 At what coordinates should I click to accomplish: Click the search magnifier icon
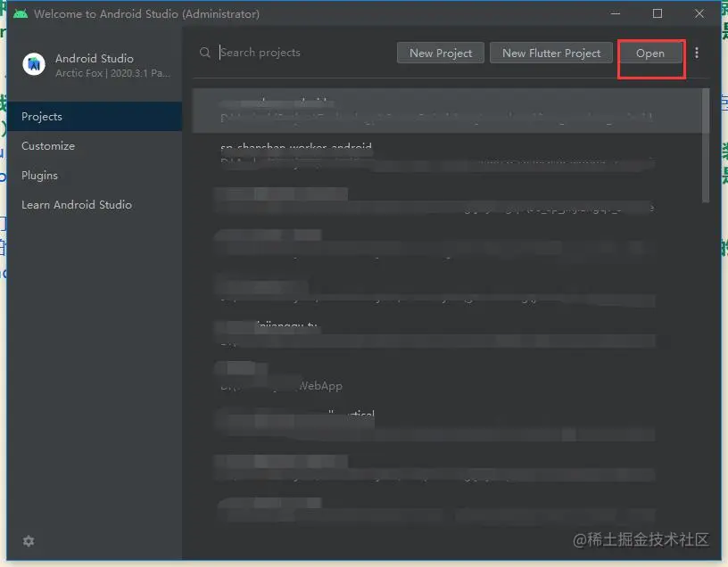click(205, 53)
